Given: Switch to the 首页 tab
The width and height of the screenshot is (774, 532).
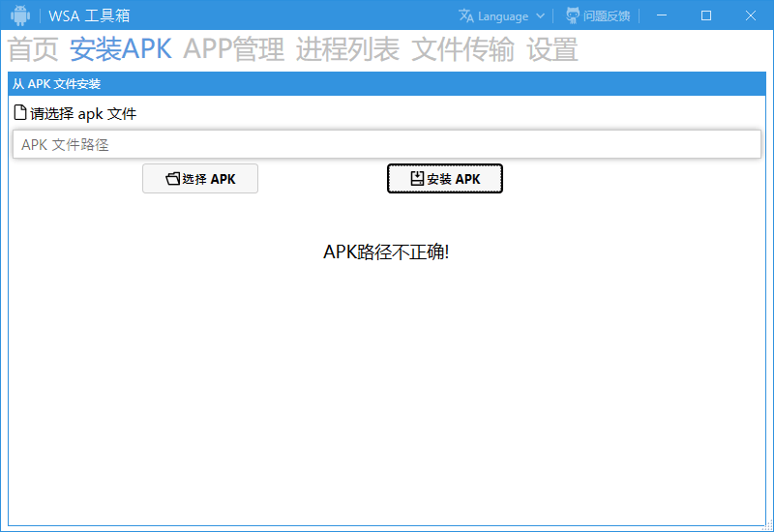Looking at the screenshot, I should (33, 49).
